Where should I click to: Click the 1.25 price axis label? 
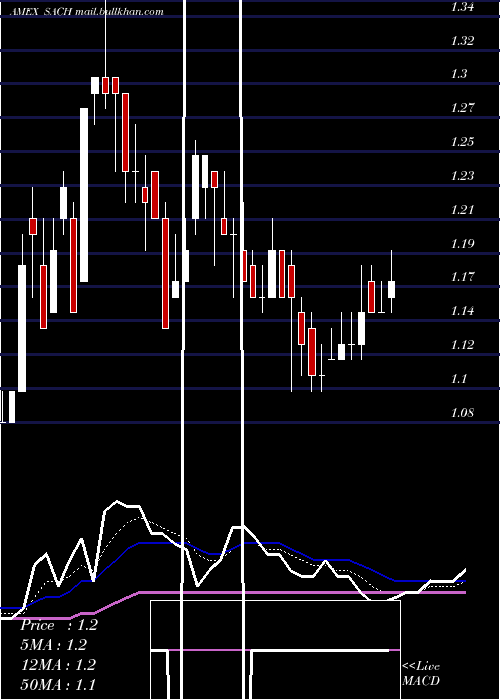tap(462, 142)
